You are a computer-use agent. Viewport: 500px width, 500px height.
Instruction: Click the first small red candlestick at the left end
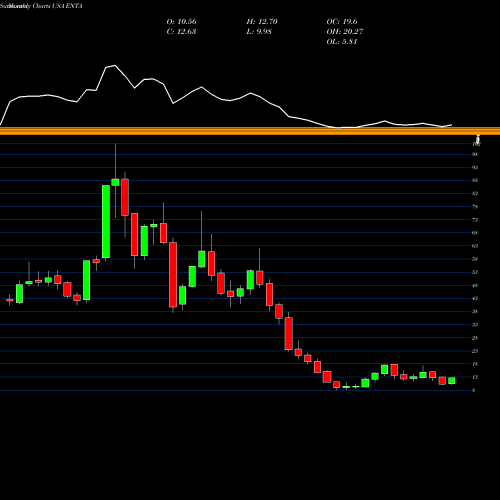tap(10, 300)
